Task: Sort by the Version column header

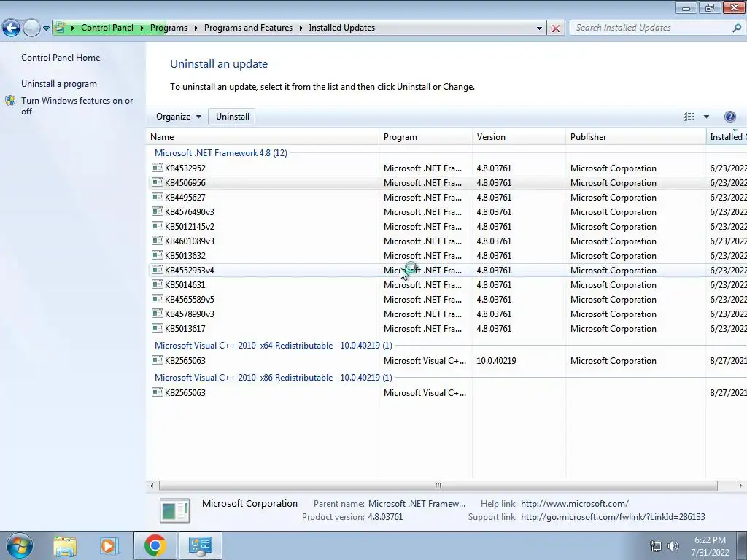Action: pyautogui.click(x=519, y=137)
